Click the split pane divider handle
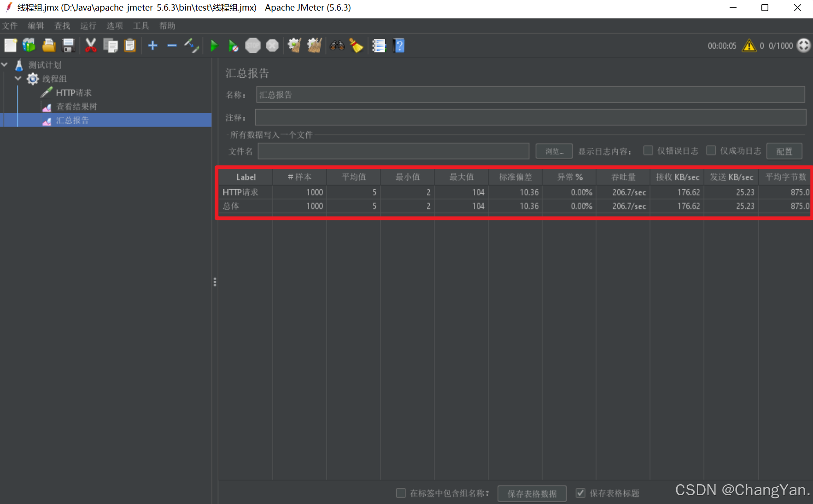813x504 pixels. click(x=215, y=282)
